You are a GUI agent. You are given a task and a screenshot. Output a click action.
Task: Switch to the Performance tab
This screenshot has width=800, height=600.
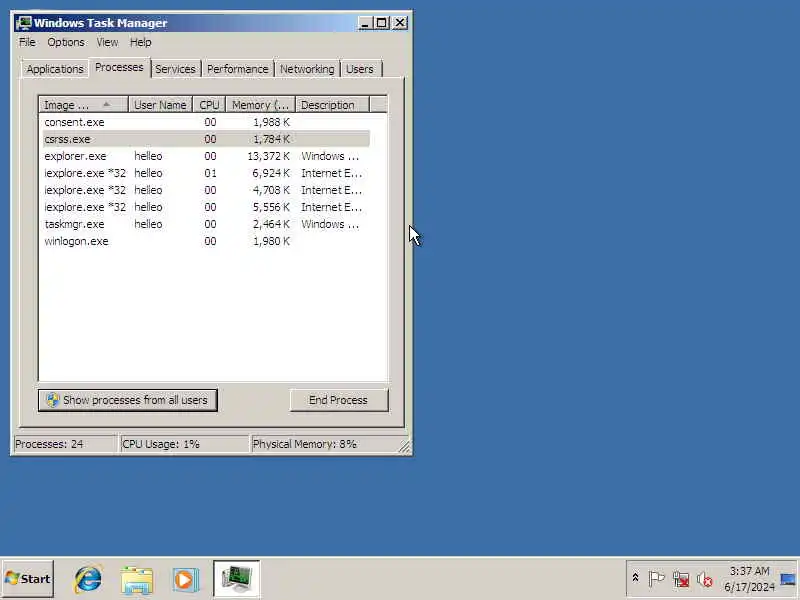coord(238,69)
